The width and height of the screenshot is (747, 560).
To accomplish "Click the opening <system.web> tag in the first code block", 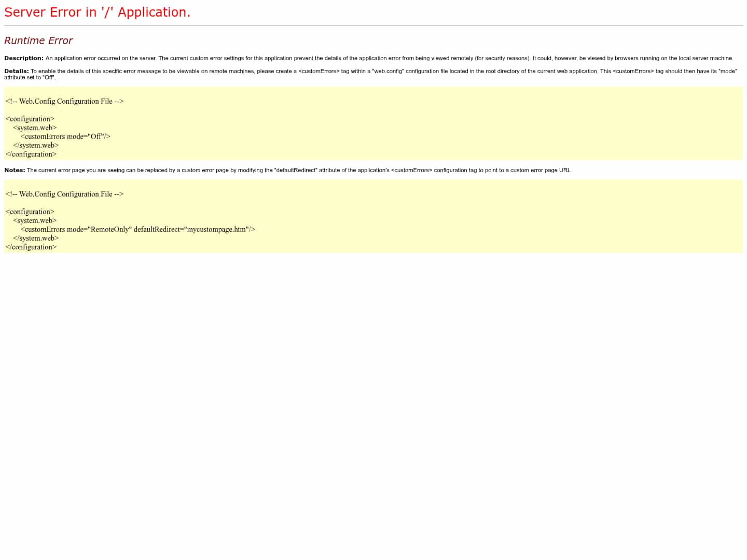I will (35, 128).
